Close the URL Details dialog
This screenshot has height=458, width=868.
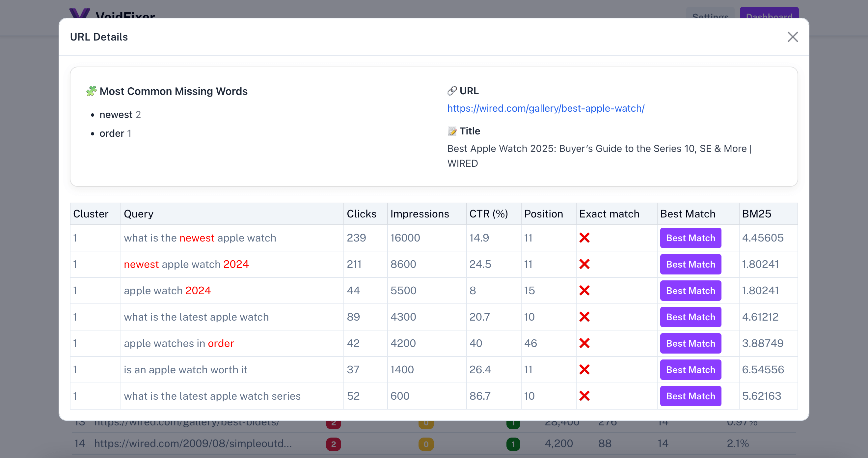tap(793, 37)
